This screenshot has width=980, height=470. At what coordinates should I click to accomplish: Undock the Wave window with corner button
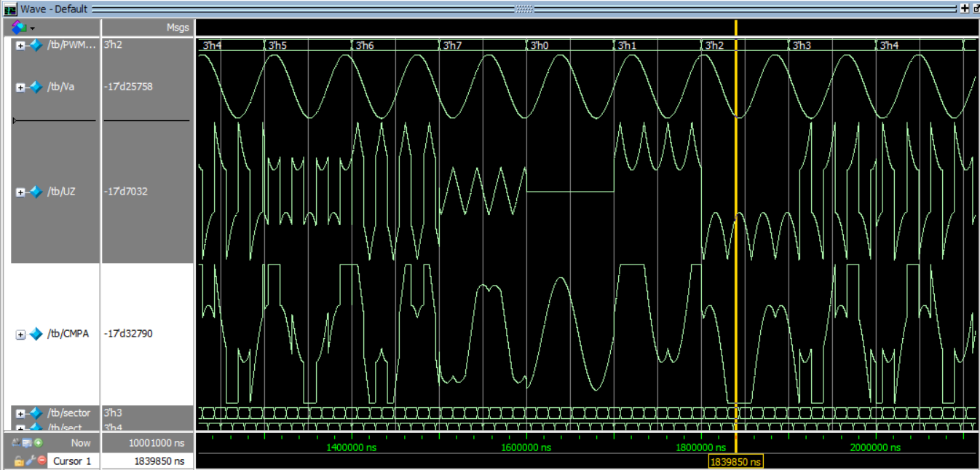976,9
